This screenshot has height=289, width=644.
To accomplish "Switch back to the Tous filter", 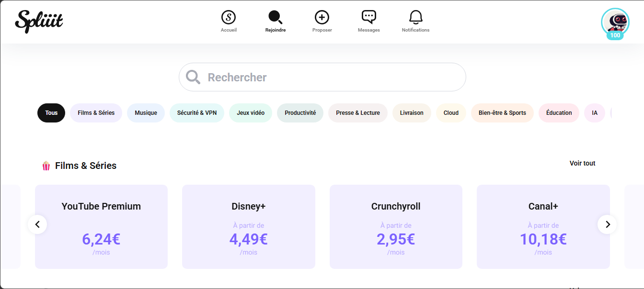I will click(51, 112).
